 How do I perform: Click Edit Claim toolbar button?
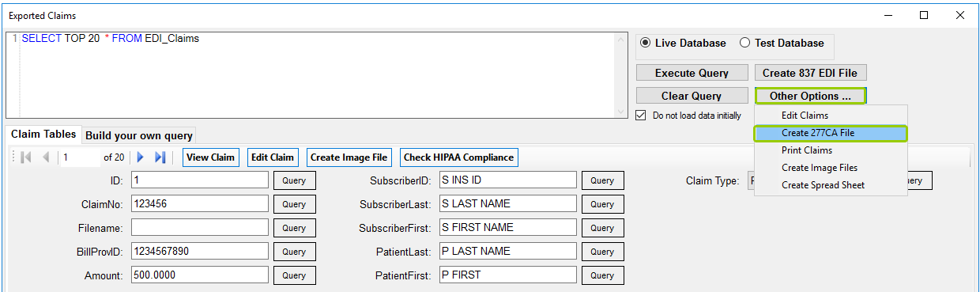point(273,157)
